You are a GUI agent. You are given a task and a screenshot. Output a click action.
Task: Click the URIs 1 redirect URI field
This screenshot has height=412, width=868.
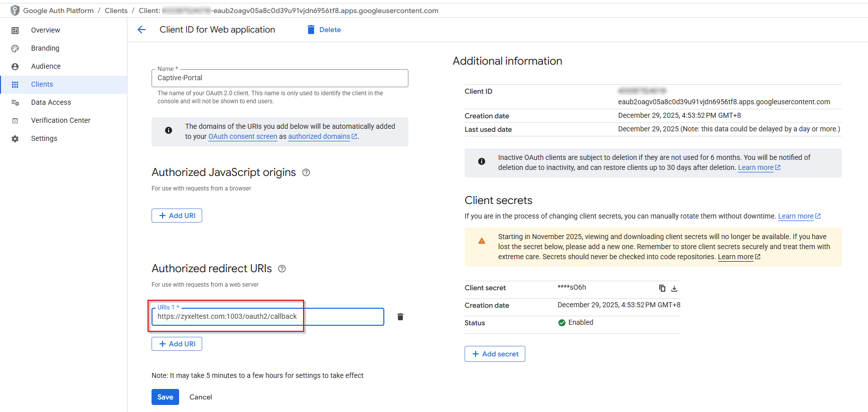pos(268,317)
